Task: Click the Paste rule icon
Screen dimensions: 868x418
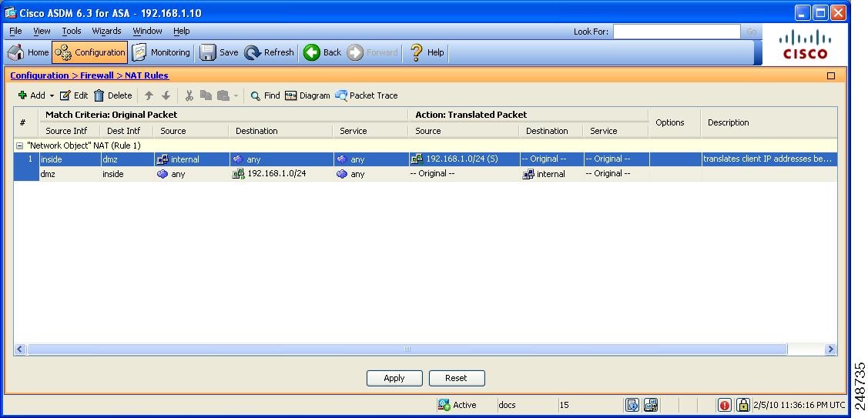Action: coord(223,95)
